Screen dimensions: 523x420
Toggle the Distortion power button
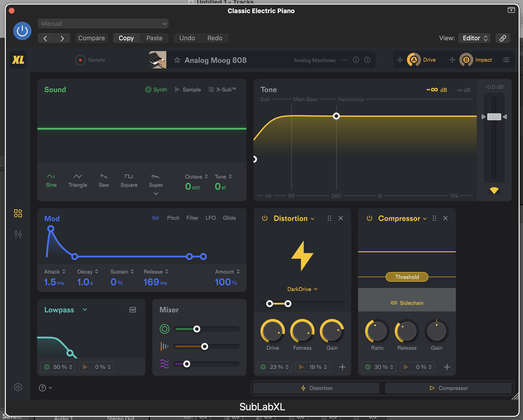[265, 218]
